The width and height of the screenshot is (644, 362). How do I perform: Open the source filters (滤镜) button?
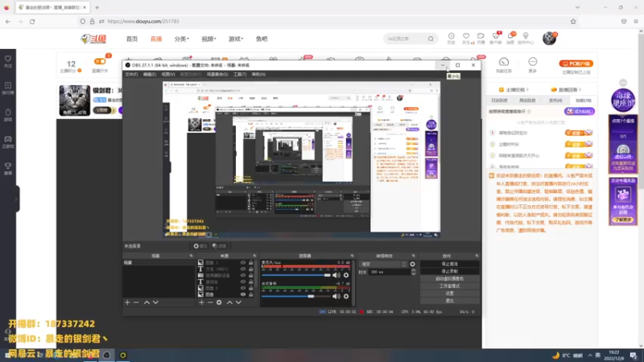(x=220, y=246)
